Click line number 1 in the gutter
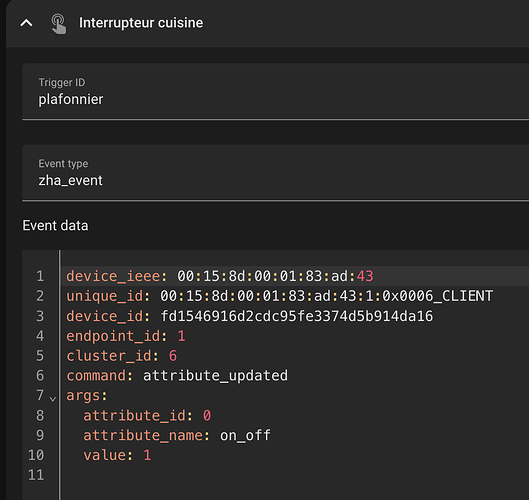Viewport: 529px width, 500px height. [x=40, y=276]
